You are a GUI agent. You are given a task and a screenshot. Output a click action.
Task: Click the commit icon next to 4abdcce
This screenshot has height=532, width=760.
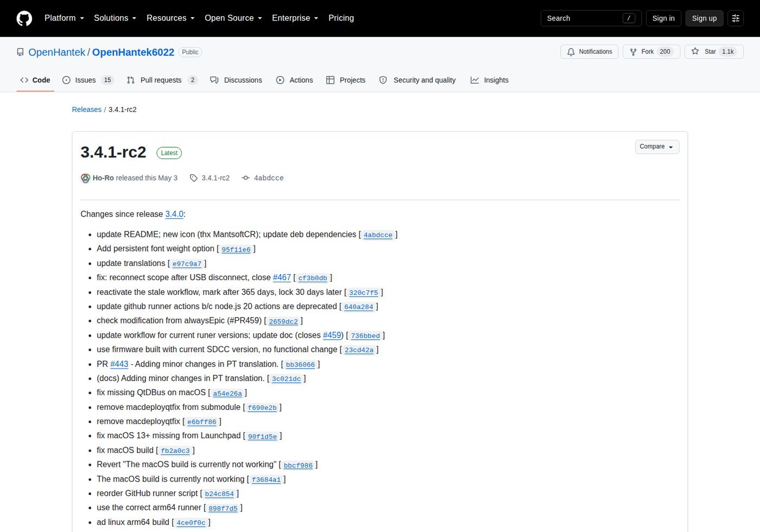pyautogui.click(x=246, y=178)
